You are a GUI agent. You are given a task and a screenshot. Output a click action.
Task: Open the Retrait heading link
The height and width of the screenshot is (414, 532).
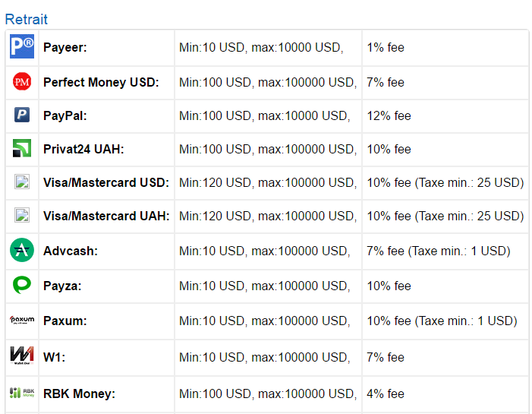point(26,20)
